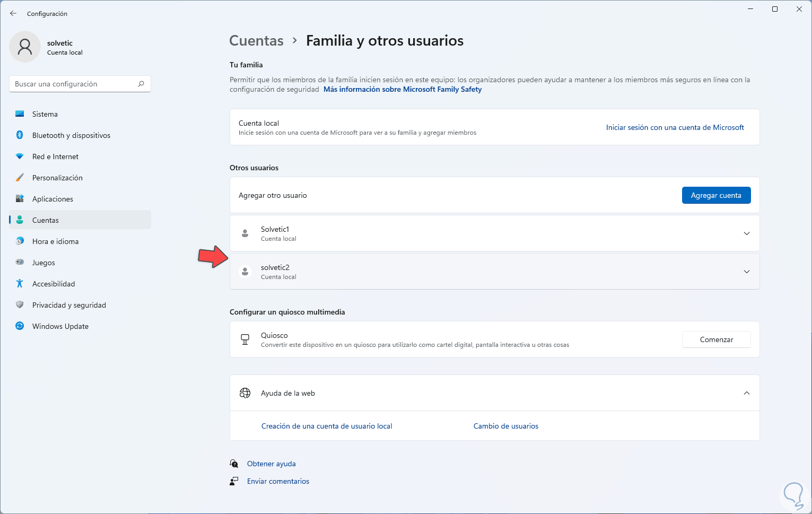
Task: Collapse the Ayuda de la web section
Action: (746, 393)
